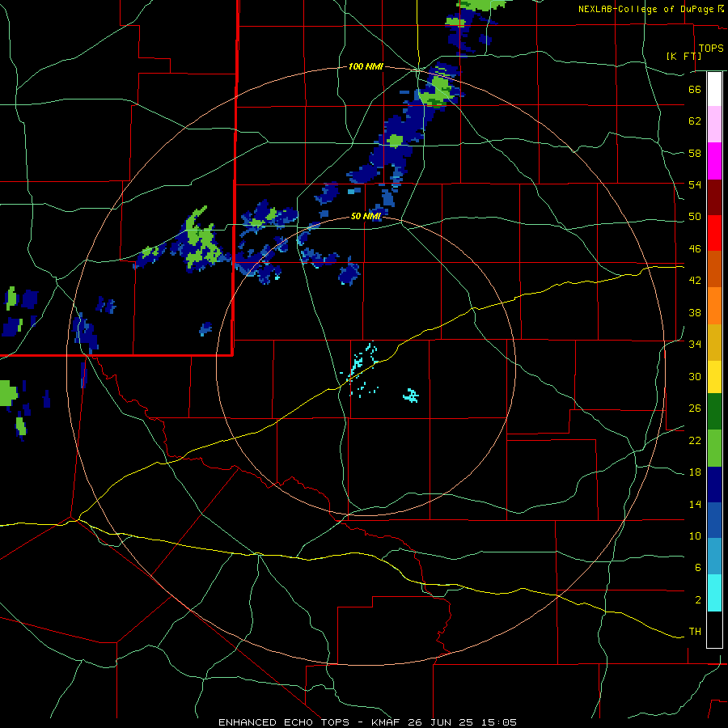Click the light green legend swatch
The image size is (728, 728).
(x=714, y=448)
